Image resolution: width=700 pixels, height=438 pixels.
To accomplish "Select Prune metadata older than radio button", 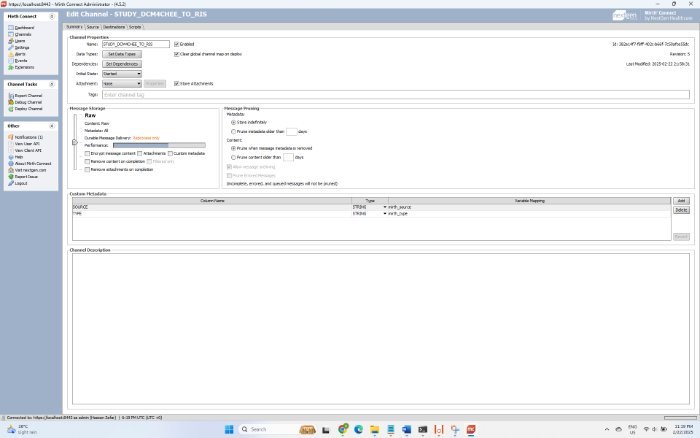I will pos(233,131).
